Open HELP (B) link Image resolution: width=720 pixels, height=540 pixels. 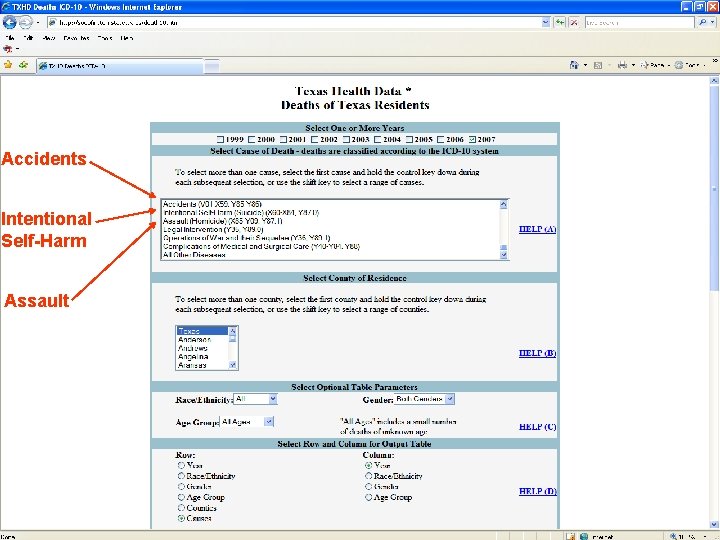[537, 353]
